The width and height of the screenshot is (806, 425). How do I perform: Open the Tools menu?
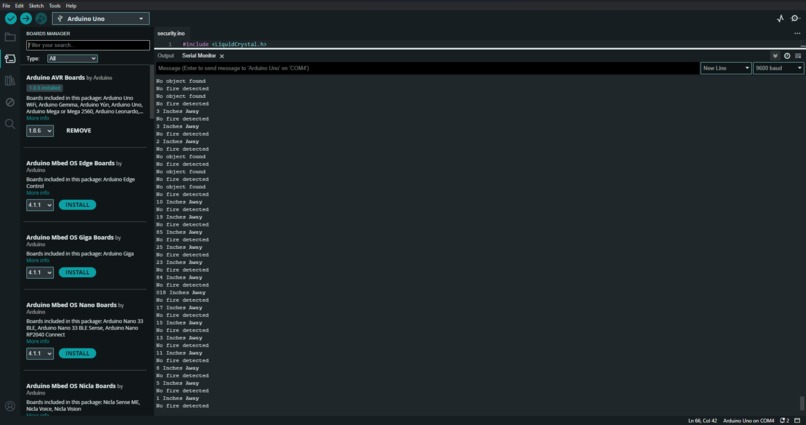pyautogui.click(x=54, y=6)
